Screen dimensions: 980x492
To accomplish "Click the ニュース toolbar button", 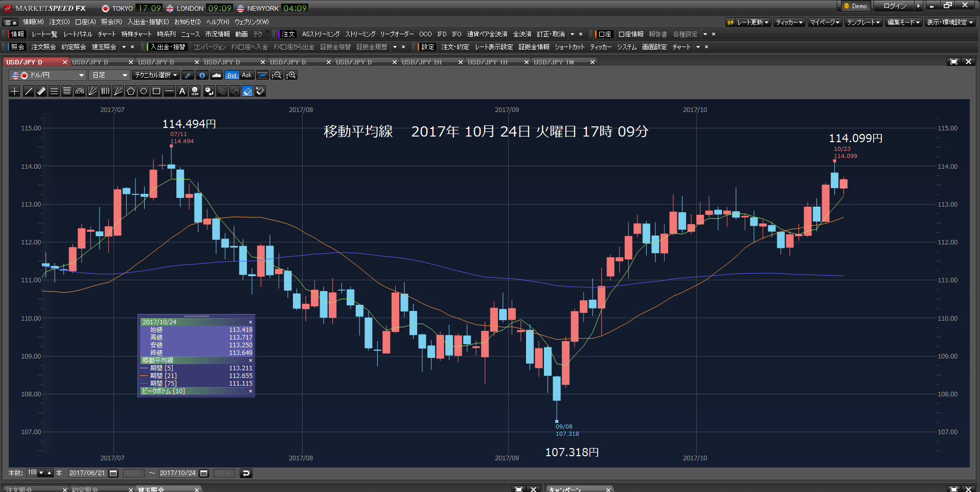I will [x=190, y=34].
